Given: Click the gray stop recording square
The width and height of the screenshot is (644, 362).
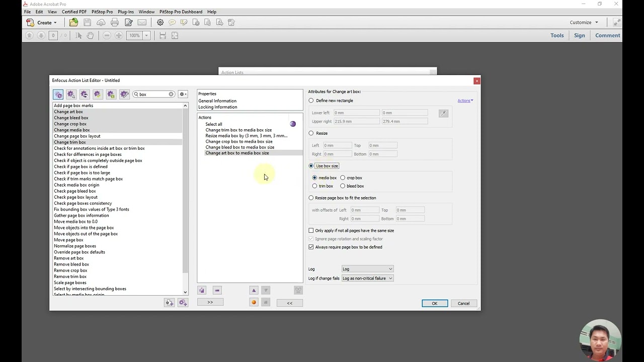Looking at the screenshot, I should coord(266,302).
